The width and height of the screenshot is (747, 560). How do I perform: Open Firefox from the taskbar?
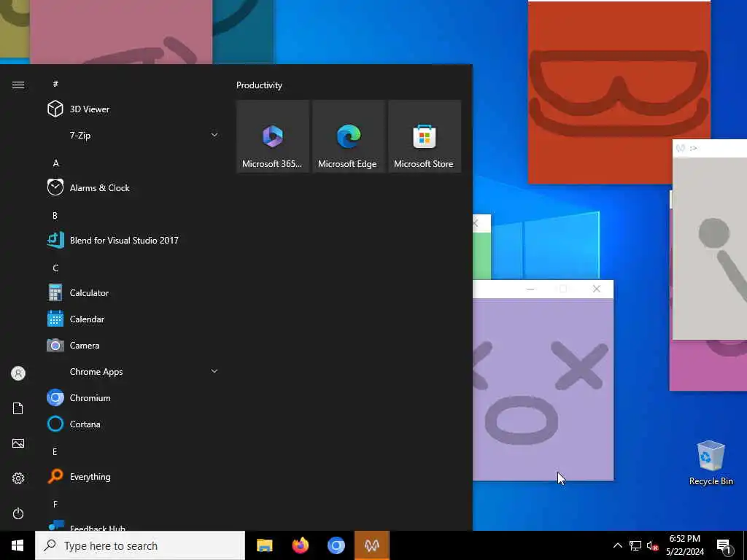300,545
